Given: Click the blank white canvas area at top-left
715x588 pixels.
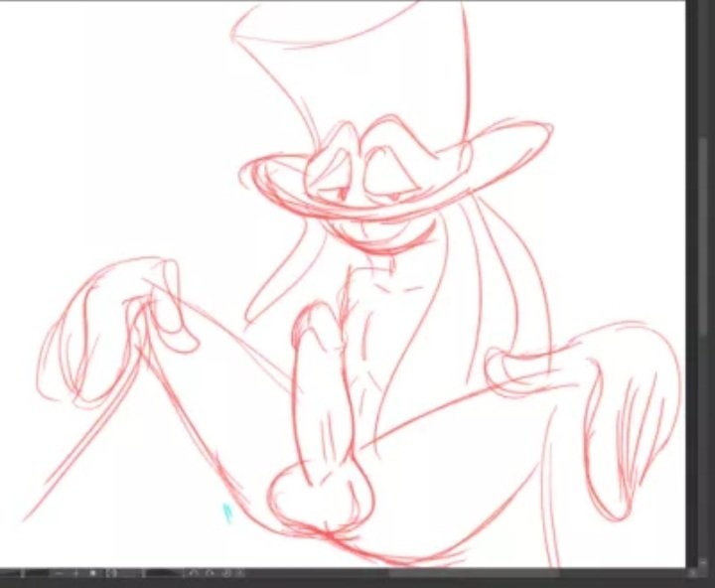Looking at the screenshot, I should [79, 79].
